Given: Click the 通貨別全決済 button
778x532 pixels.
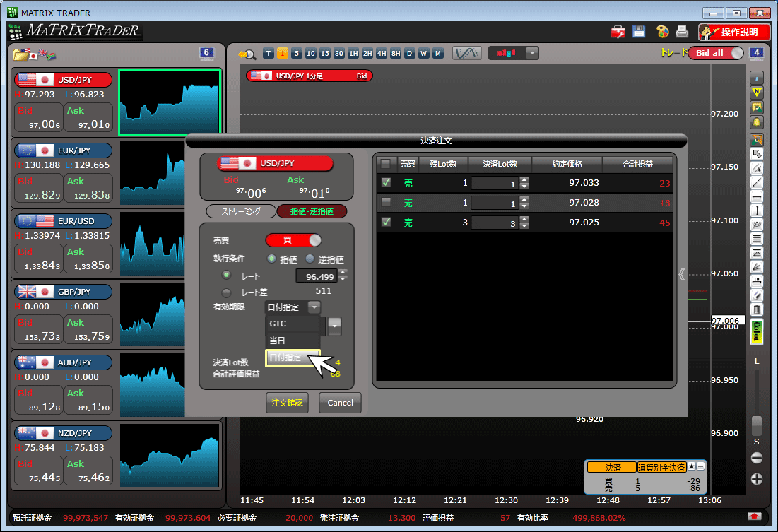Looking at the screenshot, I should (662, 467).
